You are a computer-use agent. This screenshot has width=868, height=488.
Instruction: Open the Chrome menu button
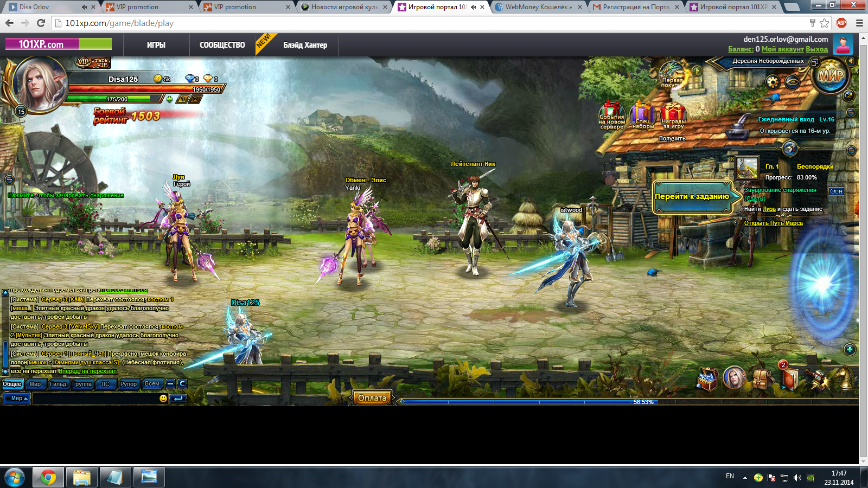(859, 23)
